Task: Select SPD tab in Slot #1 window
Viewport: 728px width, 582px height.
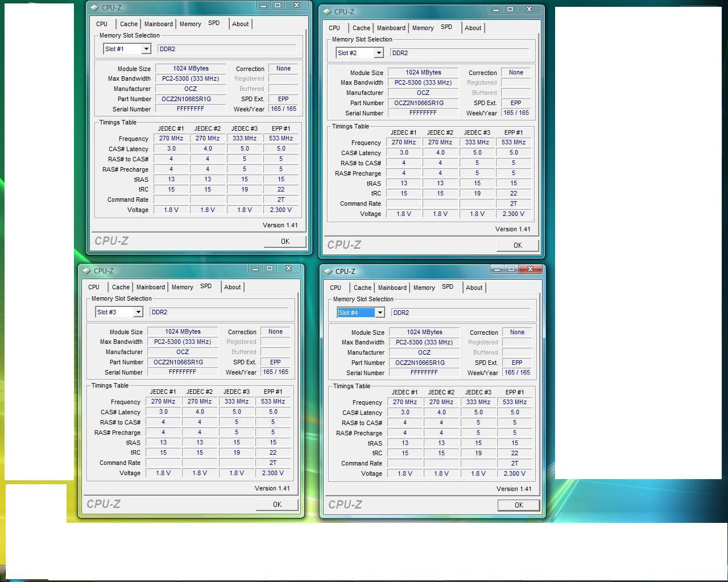Action: coord(214,23)
